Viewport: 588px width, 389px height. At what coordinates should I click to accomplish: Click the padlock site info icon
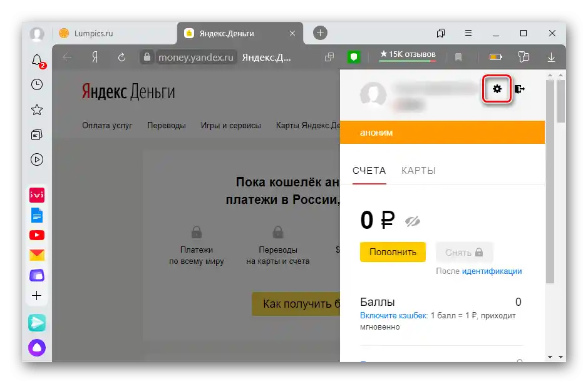pyautogui.click(x=147, y=57)
